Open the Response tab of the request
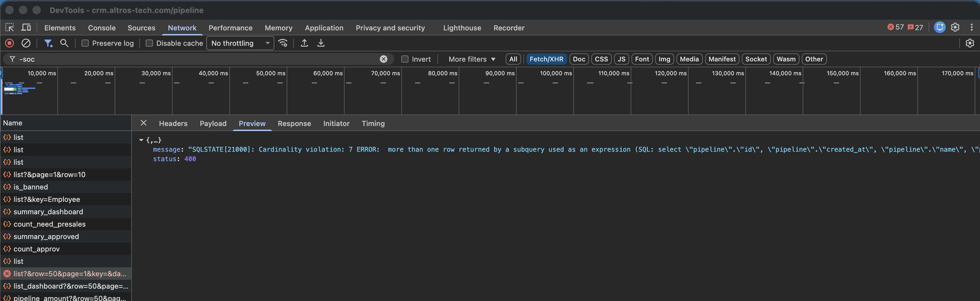This screenshot has height=301, width=980. point(294,124)
